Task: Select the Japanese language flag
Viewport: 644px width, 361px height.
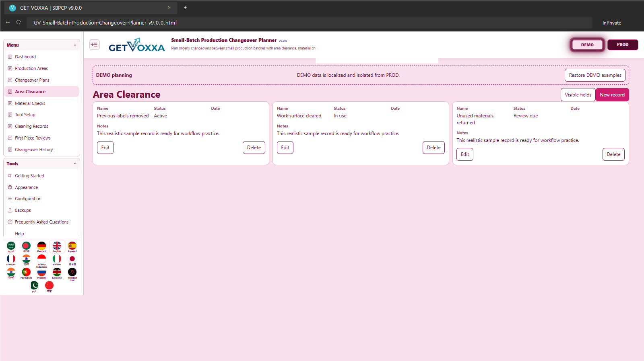Action: [72, 260]
